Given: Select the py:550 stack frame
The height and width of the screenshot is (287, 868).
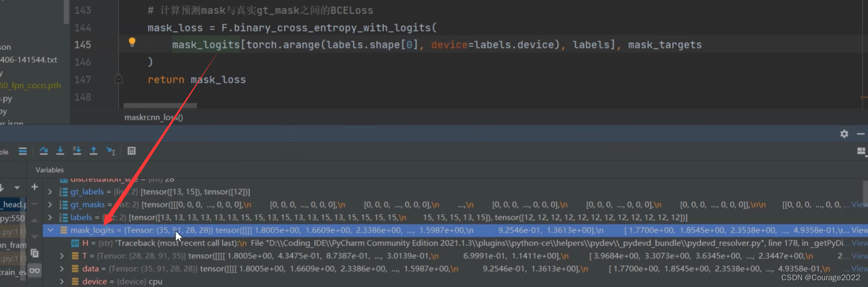Looking at the screenshot, I should 13,218.
